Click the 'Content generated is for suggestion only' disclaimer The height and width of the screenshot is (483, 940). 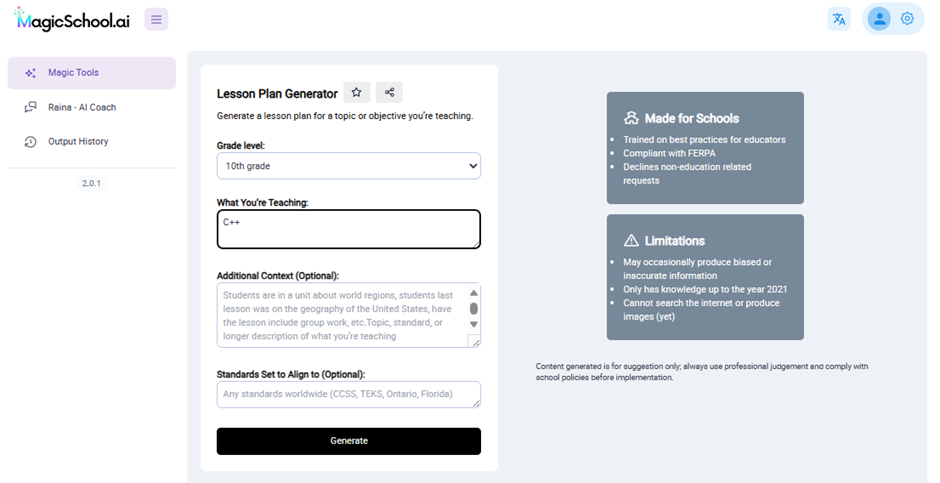pyautogui.click(x=702, y=372)
